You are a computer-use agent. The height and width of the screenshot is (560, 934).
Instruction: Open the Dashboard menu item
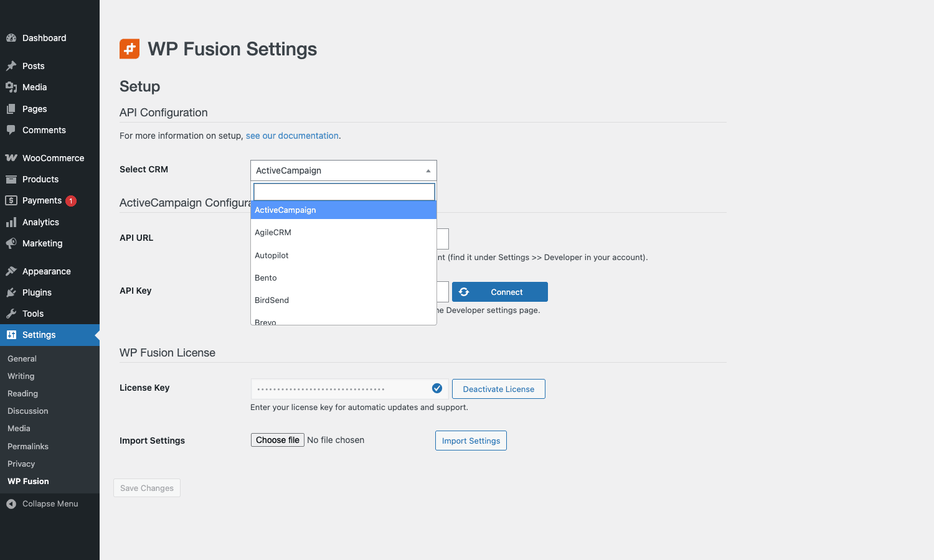(x=50, y=38)
